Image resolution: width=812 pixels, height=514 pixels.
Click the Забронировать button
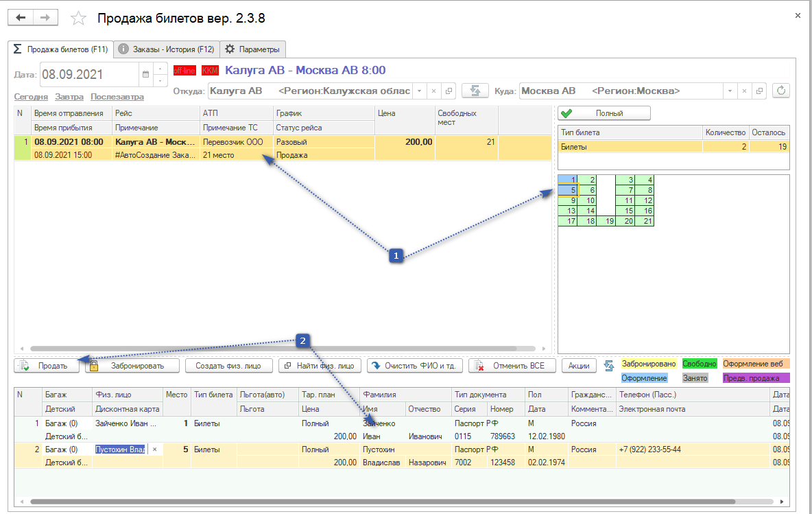click(x=132, y=366)
